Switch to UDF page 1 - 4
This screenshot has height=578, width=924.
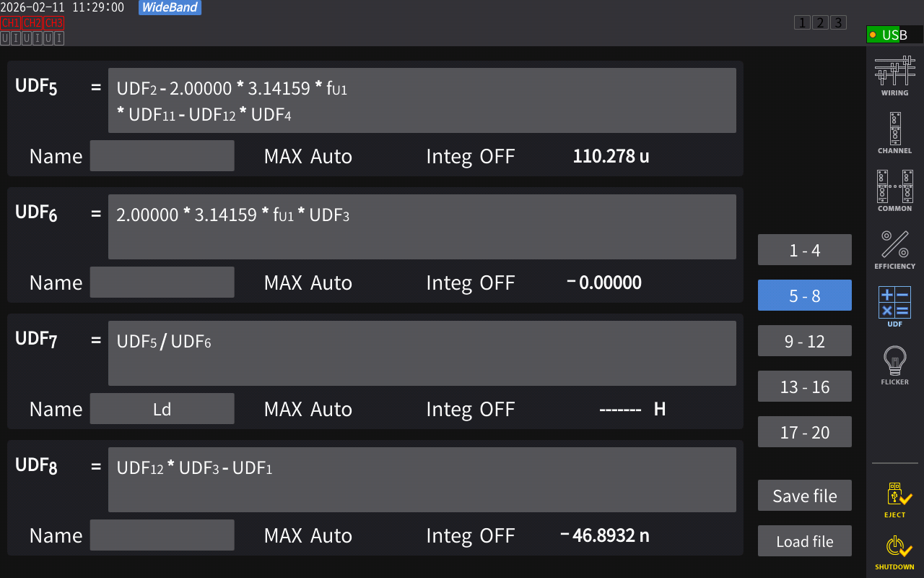tap(804, 250)
